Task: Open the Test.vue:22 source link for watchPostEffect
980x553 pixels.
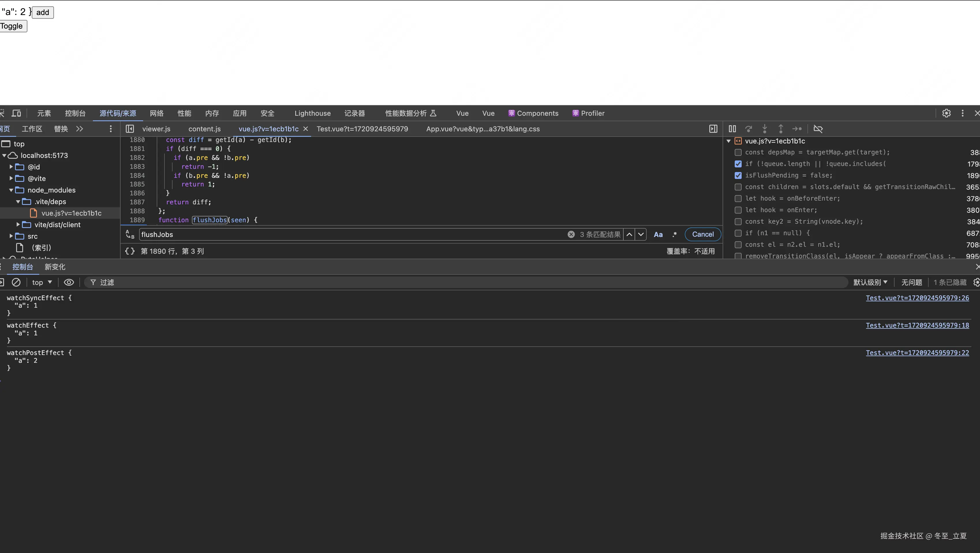Action: [918, 352]
